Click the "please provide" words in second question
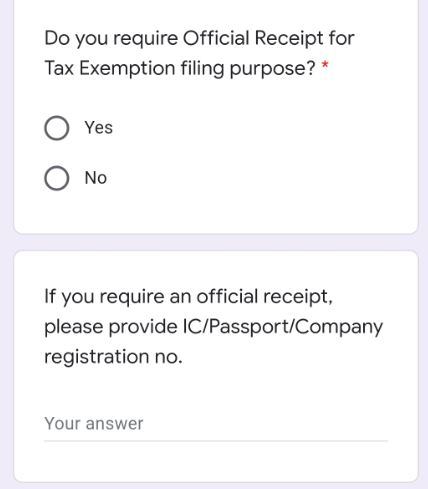Screen dimensions: 428x489 (111, 327)
